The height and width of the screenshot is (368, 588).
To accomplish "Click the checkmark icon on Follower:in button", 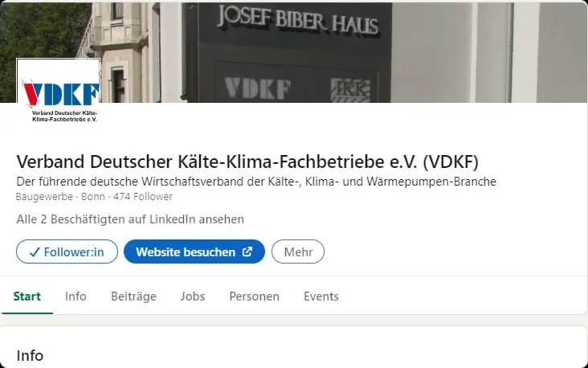I will pyautogui.click(x=35, y=252).
